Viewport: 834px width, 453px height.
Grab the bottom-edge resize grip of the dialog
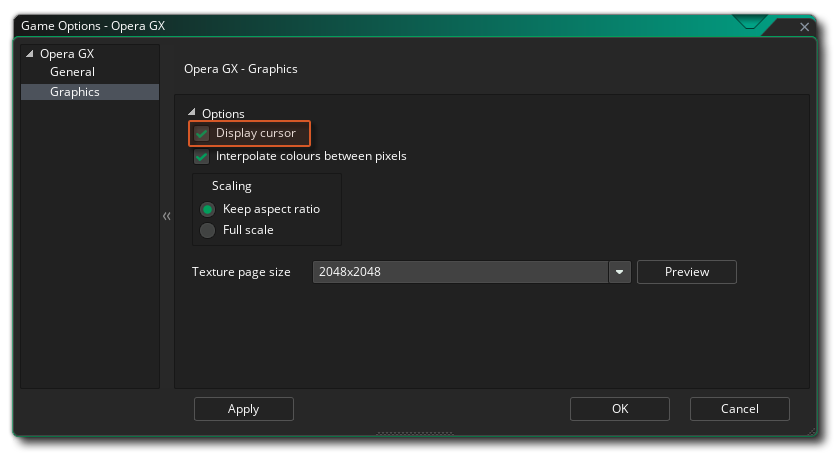click(x=415, y=433)
